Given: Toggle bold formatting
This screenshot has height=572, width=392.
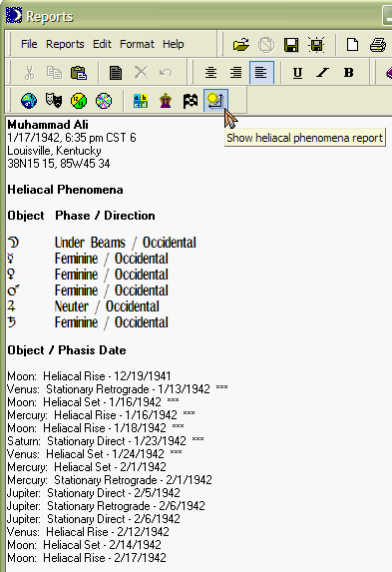Looking at the screenshot, I should tap(348, 72).
